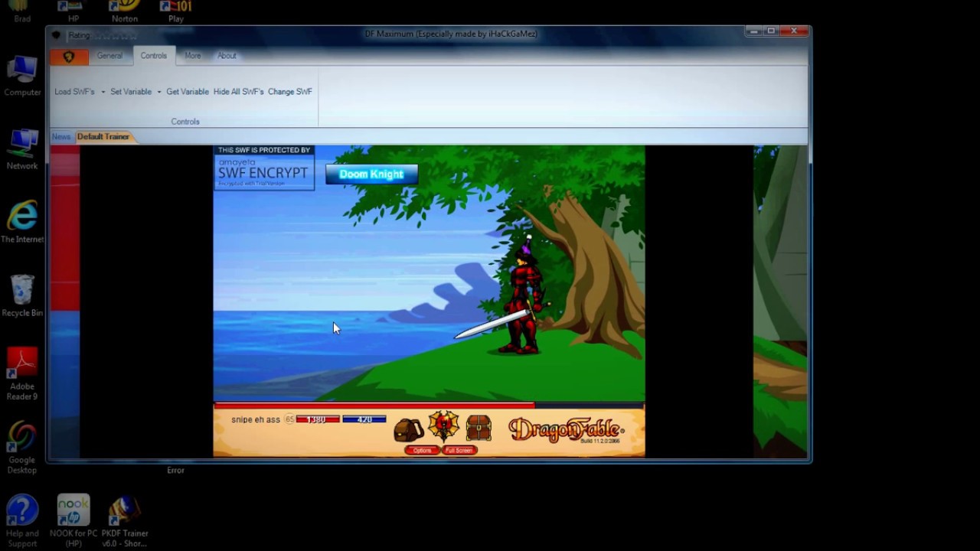Click the character name 'snipe eh ass'
Viewport: 980px width, 551px height.
click(x=256, y=420)
